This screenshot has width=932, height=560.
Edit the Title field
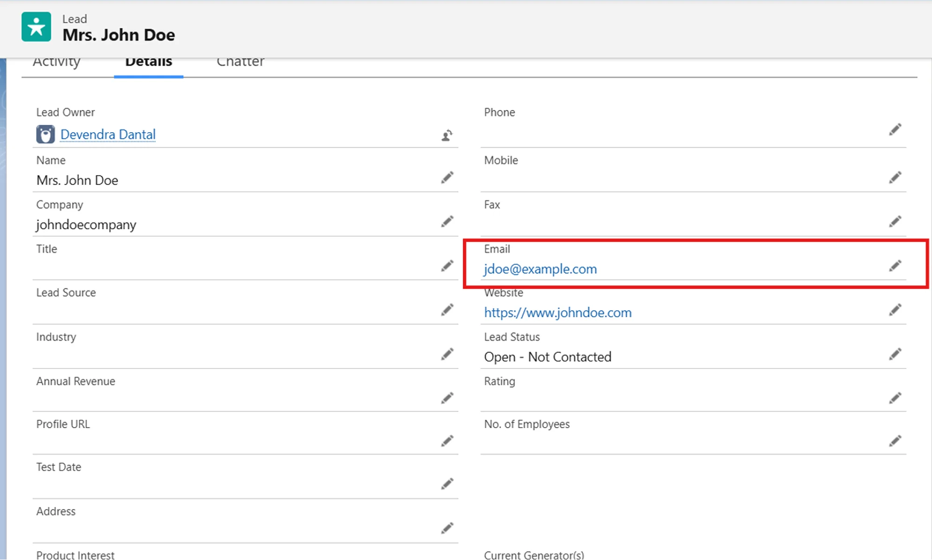coord(447,266)
